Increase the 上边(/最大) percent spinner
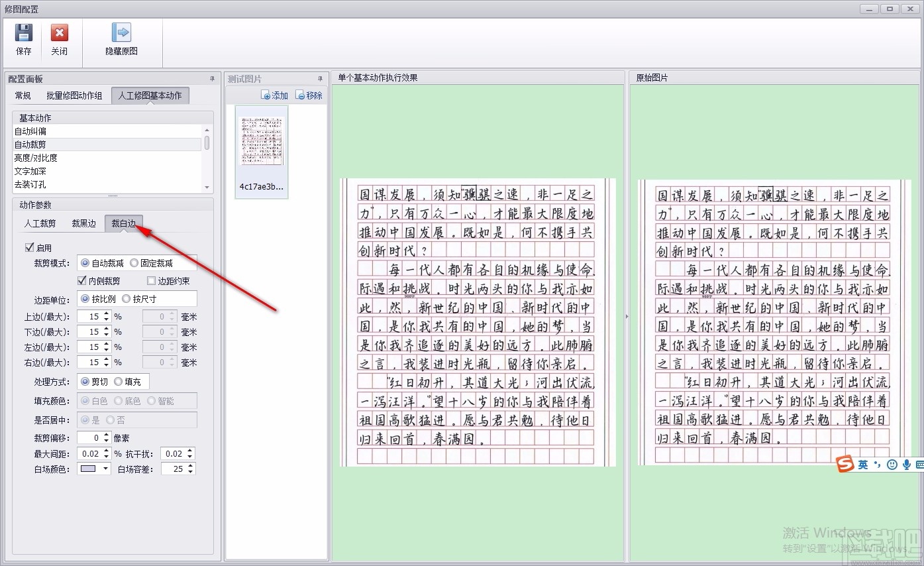 point(105,313)
